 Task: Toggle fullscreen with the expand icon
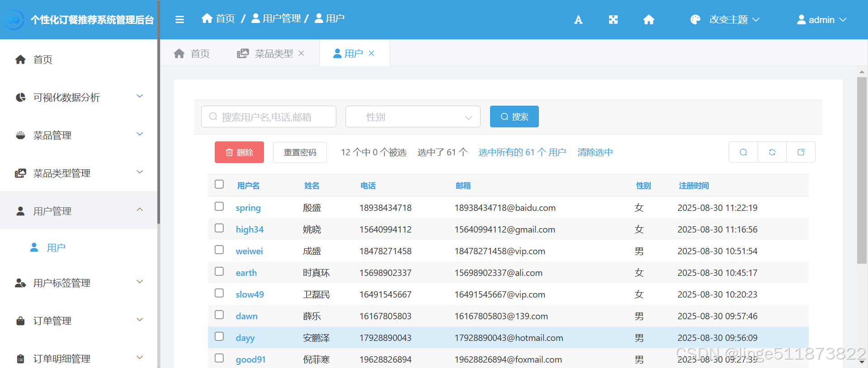(x=613, y=20)
